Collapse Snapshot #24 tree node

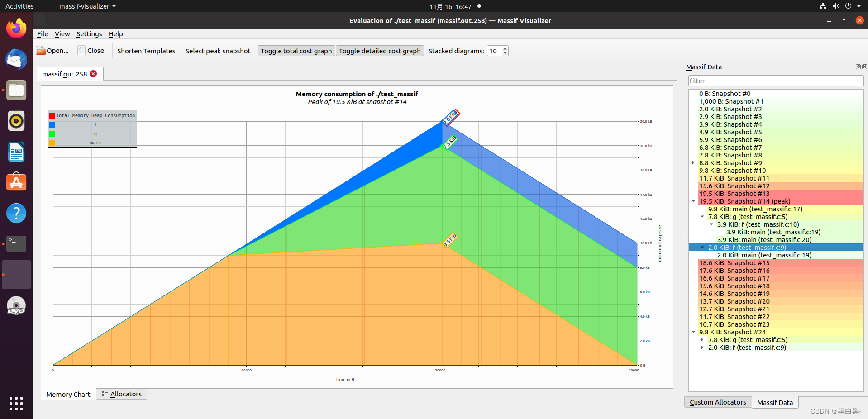click(693, 332)
